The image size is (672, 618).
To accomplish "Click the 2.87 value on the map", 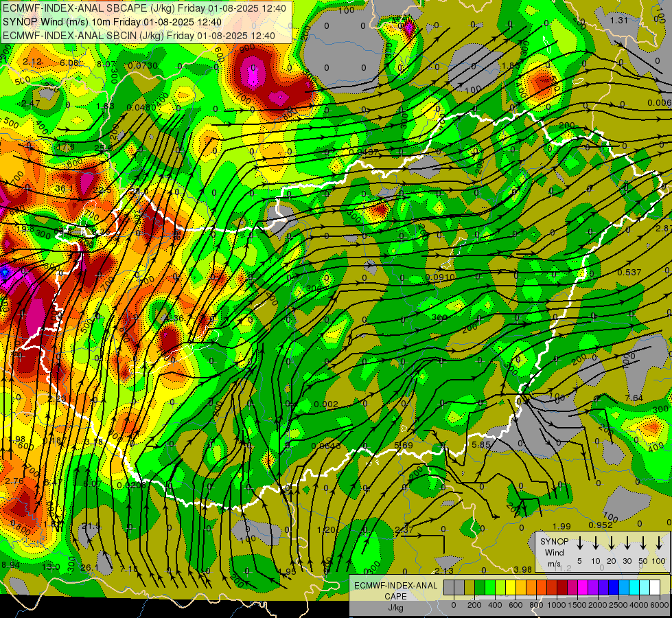I will click(664, 229).
